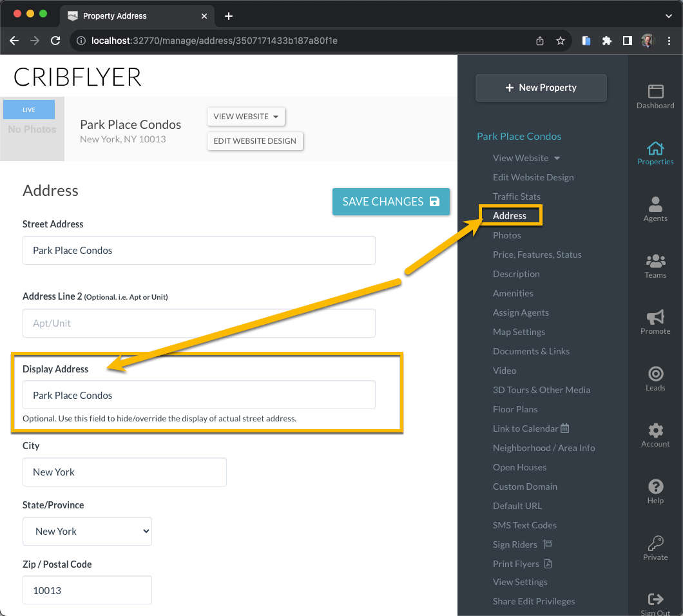The height and width of the screenshot is (616, 683).
Task: Open the browser profile avatar
Action: (x=648, y=41)
